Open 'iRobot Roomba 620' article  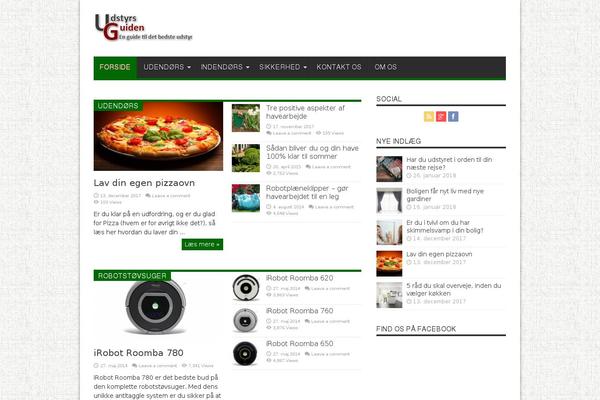pos(299,278)
